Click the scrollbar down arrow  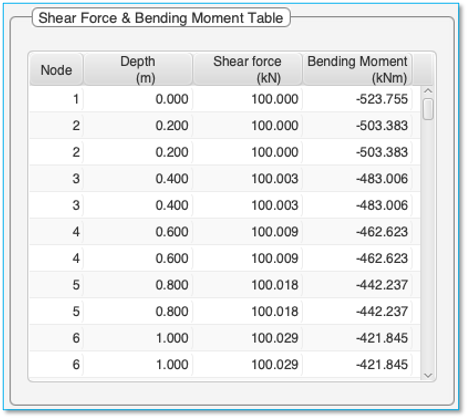[428, 375]
